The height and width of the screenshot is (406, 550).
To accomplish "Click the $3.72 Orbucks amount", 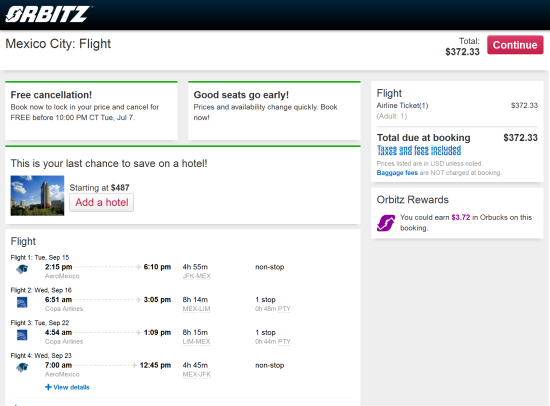I will point(461,217).
